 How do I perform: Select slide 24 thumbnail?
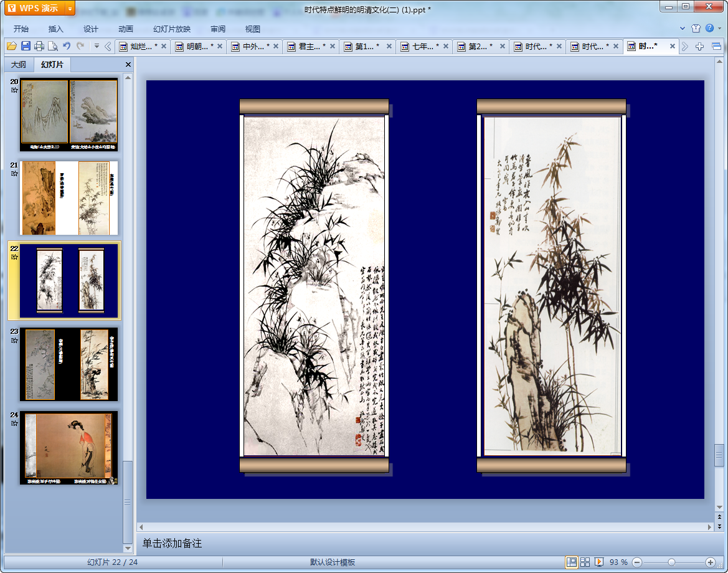point(69,448)
